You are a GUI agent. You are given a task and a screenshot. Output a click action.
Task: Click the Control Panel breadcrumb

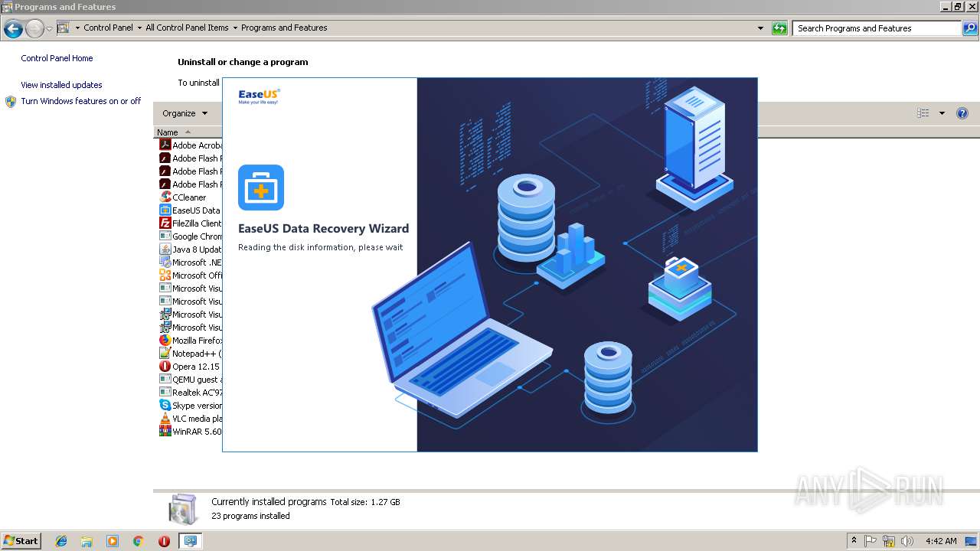tap(108, 28)
